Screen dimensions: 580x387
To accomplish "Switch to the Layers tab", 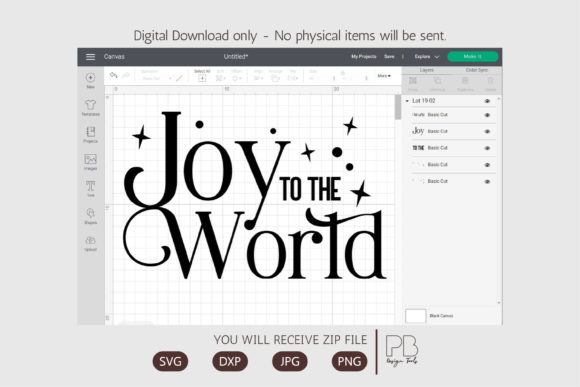I will pos(426,70).
